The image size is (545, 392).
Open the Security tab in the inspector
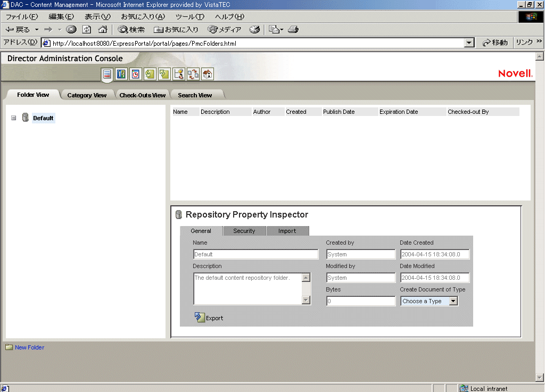pos(244,231)
